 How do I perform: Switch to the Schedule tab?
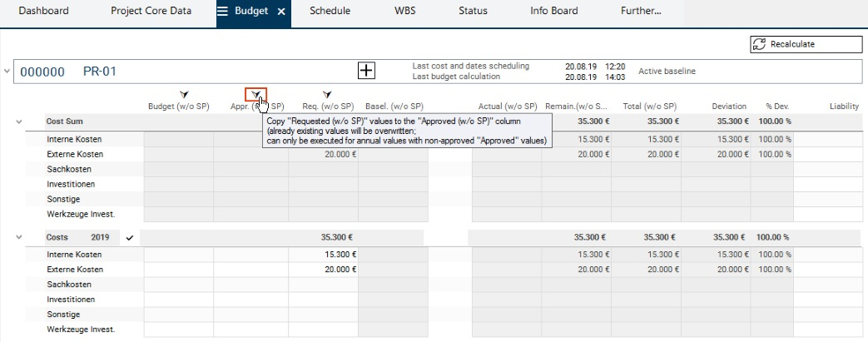pos(330,12)
